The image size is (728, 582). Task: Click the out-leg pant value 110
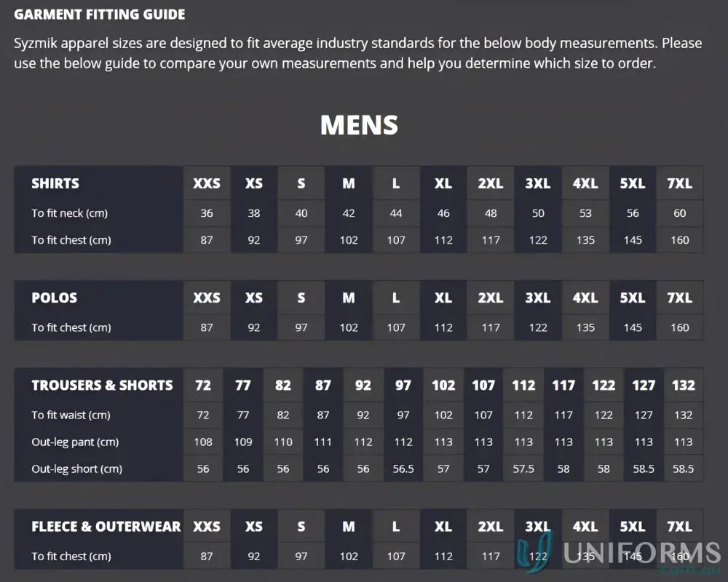[283, 442]
